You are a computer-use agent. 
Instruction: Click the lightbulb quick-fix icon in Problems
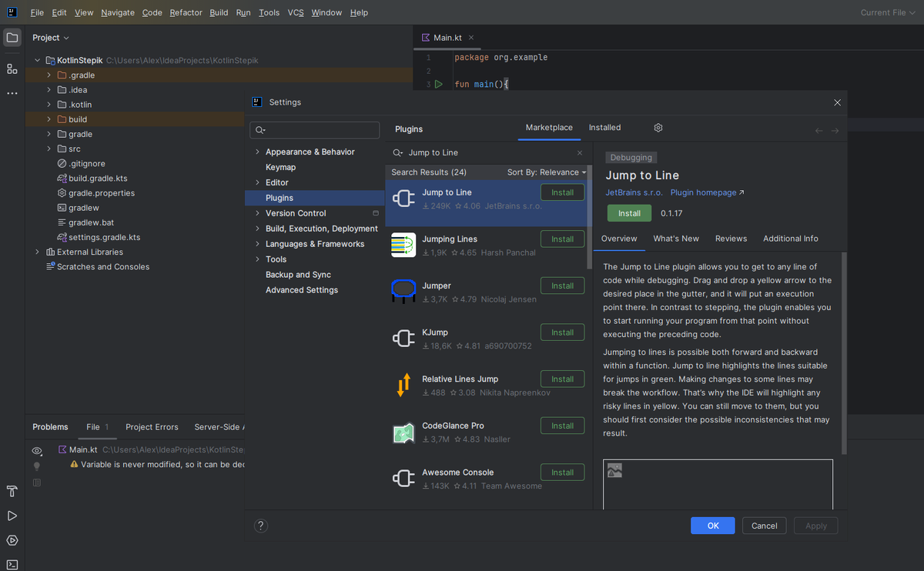tap(36, 466)
